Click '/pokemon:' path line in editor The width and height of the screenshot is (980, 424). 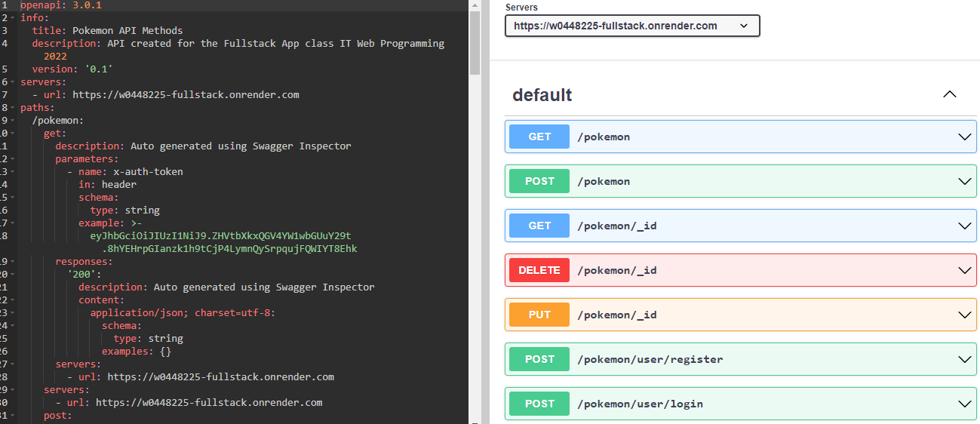click(x=58, y=121)
